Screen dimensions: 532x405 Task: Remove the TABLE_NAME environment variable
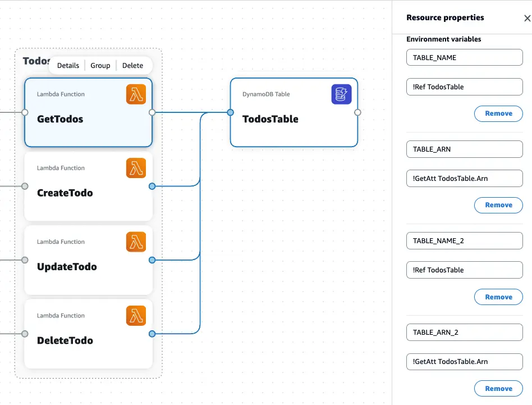pos(498,113)
